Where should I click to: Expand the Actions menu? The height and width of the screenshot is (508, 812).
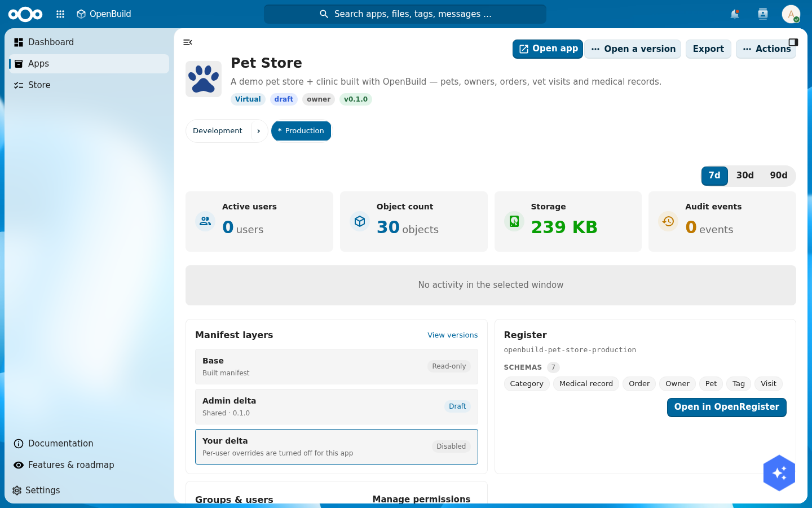pyautogui.click(x=766, y=49)
